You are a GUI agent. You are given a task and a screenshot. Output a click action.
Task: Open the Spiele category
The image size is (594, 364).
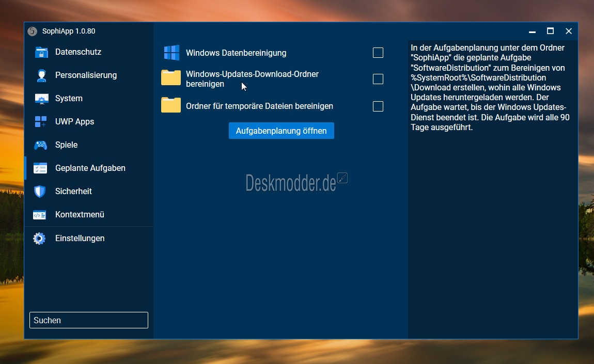89,145
